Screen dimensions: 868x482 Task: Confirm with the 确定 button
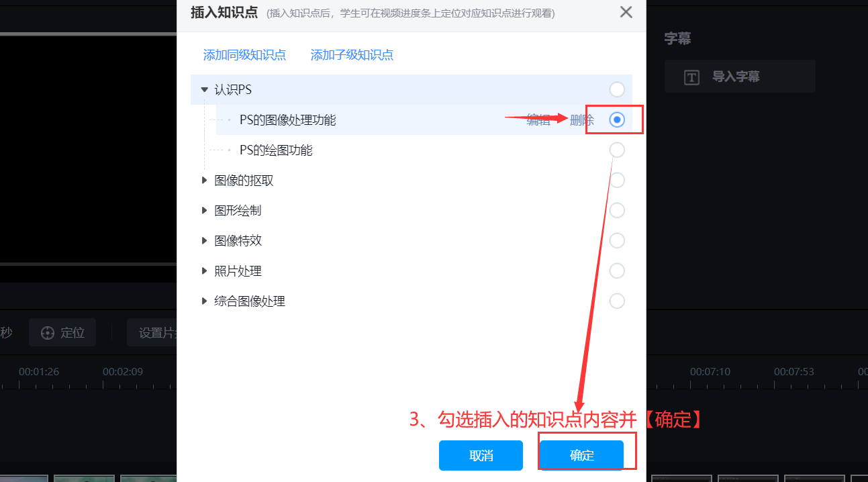[x=582, y=455]
